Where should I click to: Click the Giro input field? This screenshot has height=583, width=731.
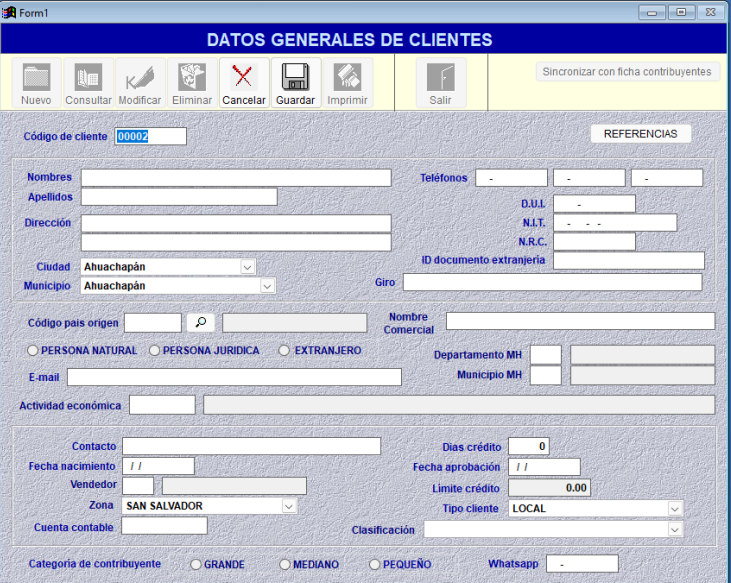tap(552, 282)
